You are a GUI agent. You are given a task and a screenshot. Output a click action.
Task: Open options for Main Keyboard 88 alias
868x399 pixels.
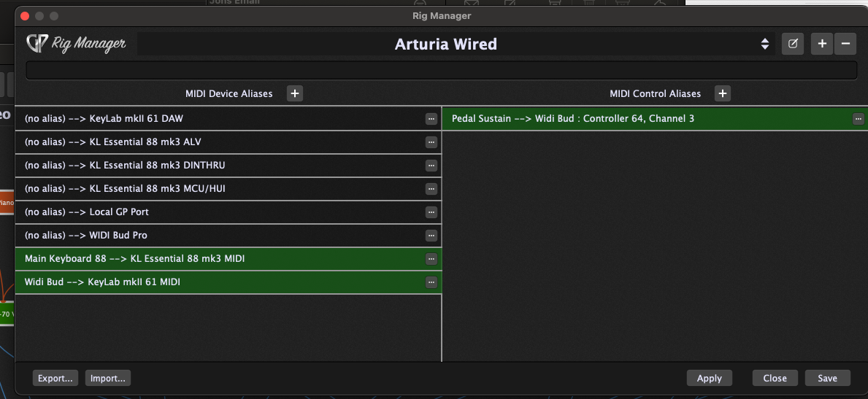tap(431, 259)
